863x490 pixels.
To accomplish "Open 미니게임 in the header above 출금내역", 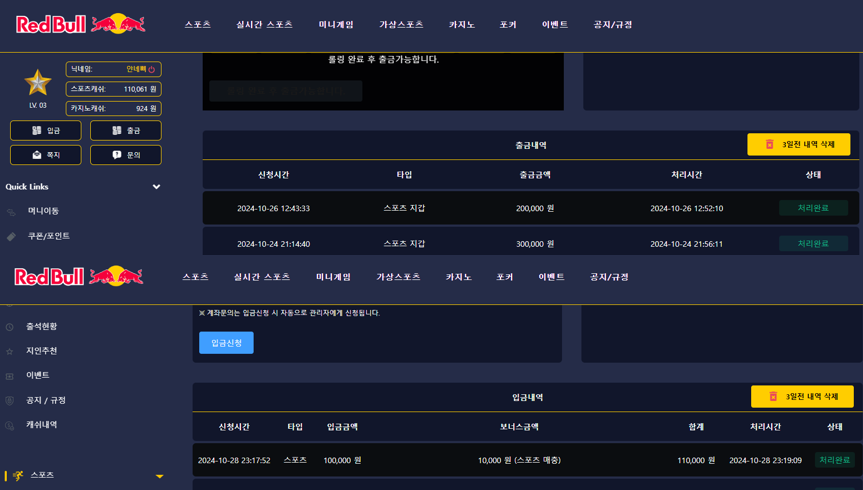I will click(x=335, y=25).
